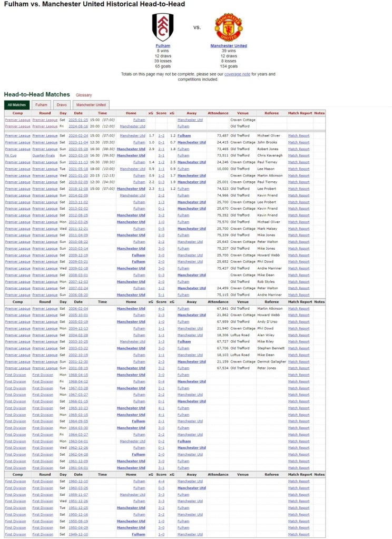Switch to Manchester United wins tab
Screen dimensions: 392x539
pyautogui.click(x=90, y=105)
